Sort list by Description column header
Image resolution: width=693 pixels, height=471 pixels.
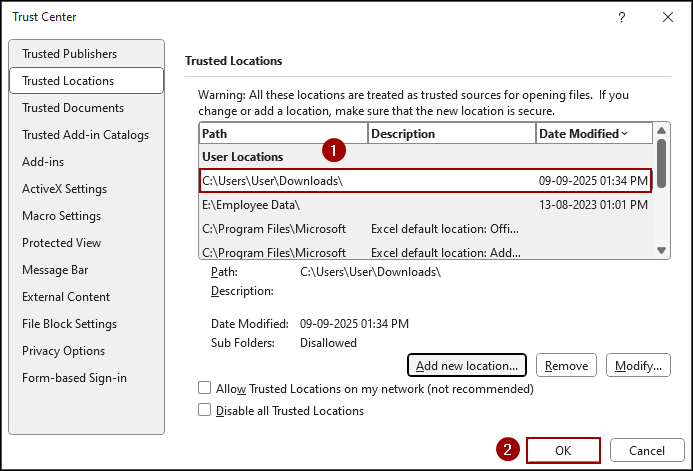pos(452,133)
